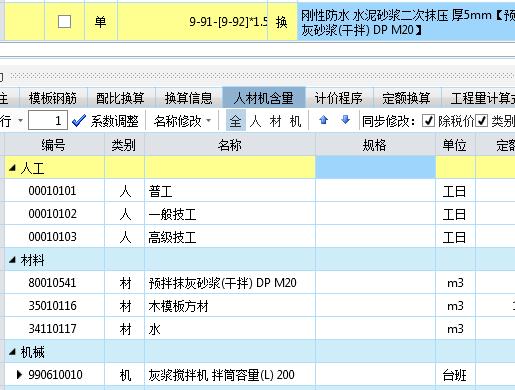Click the 类别 column header

(x=124, y=145)
